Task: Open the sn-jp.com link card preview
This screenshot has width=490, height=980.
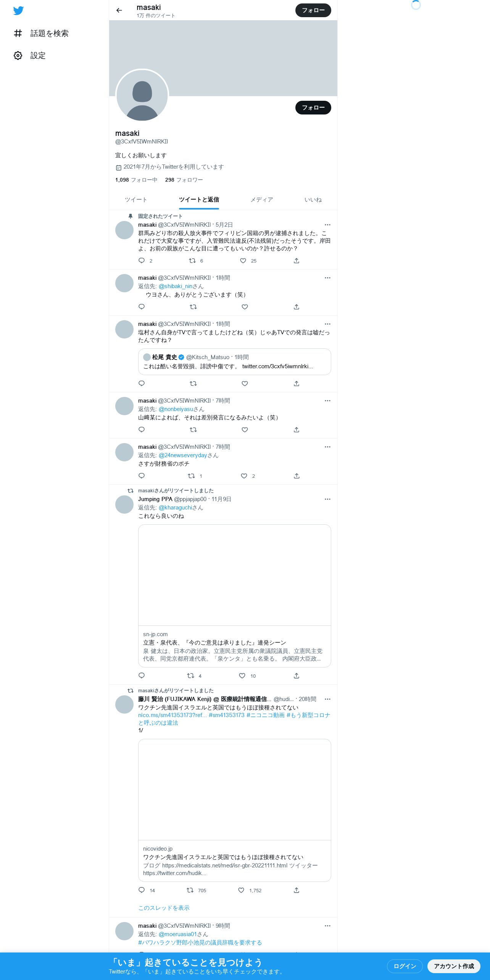Action: [235, 596]
